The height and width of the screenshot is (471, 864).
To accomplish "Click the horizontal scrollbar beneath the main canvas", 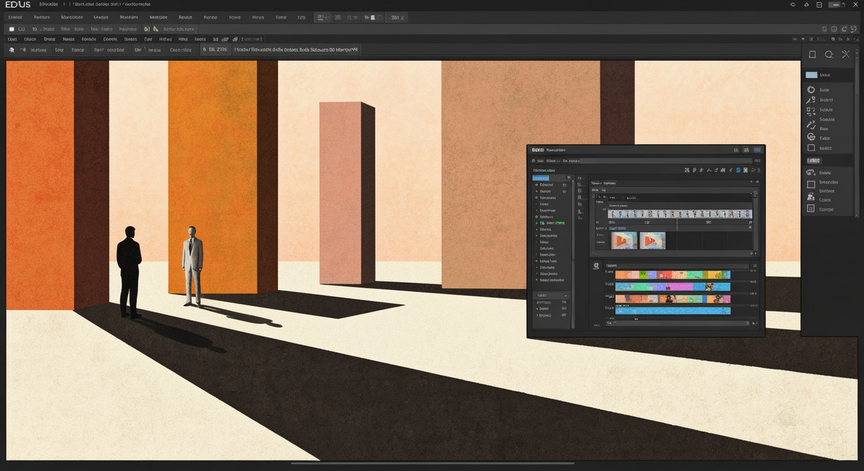I will pyautogui.click(x=433, y=463).
